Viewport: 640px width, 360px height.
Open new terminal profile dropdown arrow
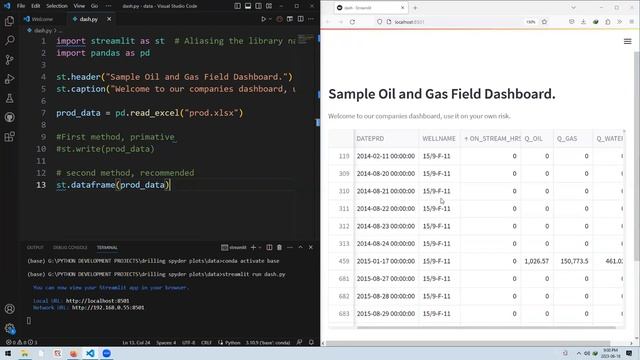260,247
